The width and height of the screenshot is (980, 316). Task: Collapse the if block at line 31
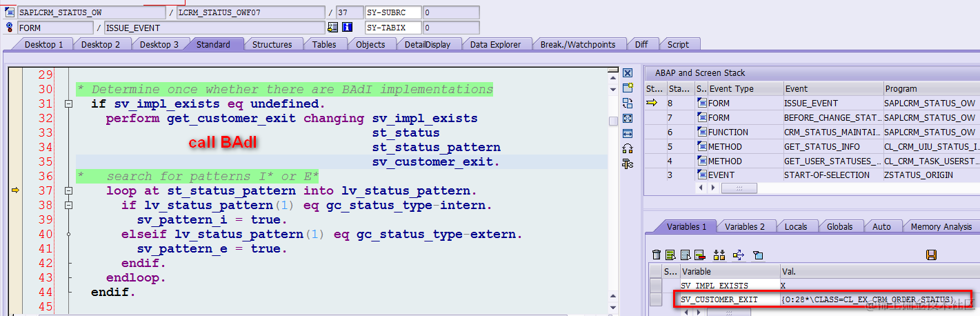[68, 104]
